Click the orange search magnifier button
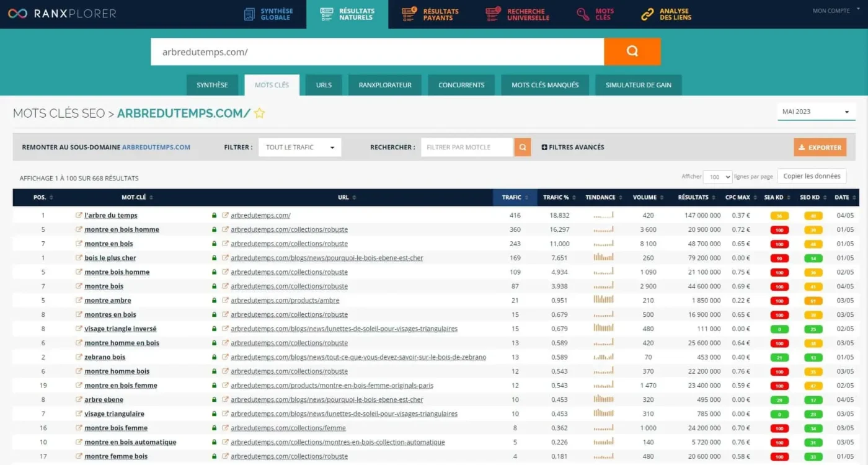 [632, 51]
